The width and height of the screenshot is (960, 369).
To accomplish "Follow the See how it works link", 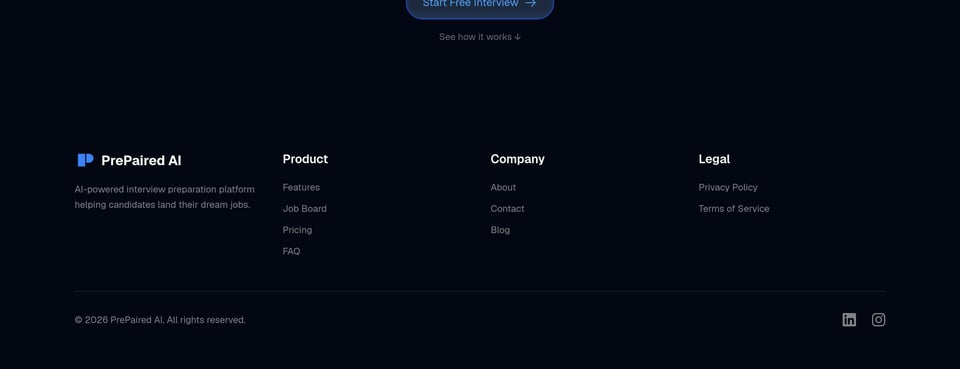I will click(x=479, y=37).
